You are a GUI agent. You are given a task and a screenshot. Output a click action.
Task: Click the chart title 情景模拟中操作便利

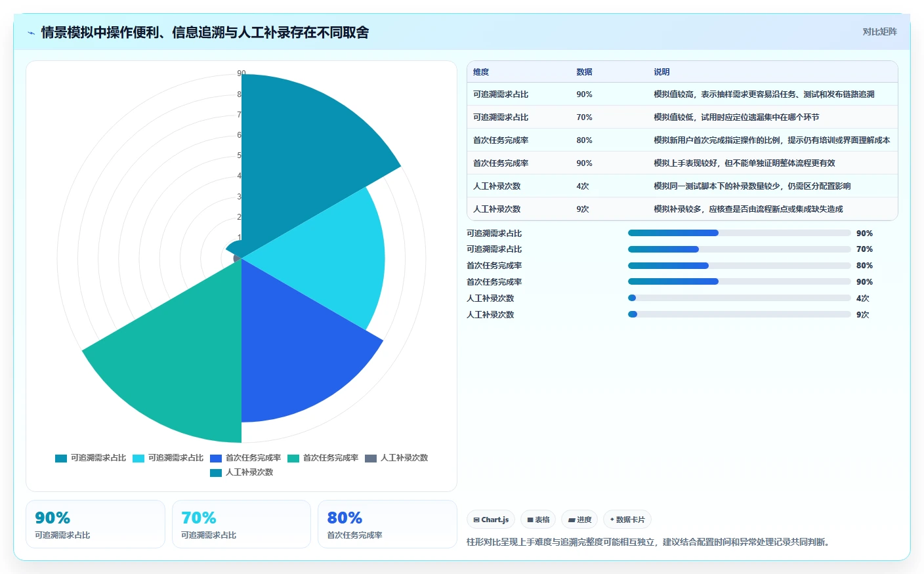(205, 32)
